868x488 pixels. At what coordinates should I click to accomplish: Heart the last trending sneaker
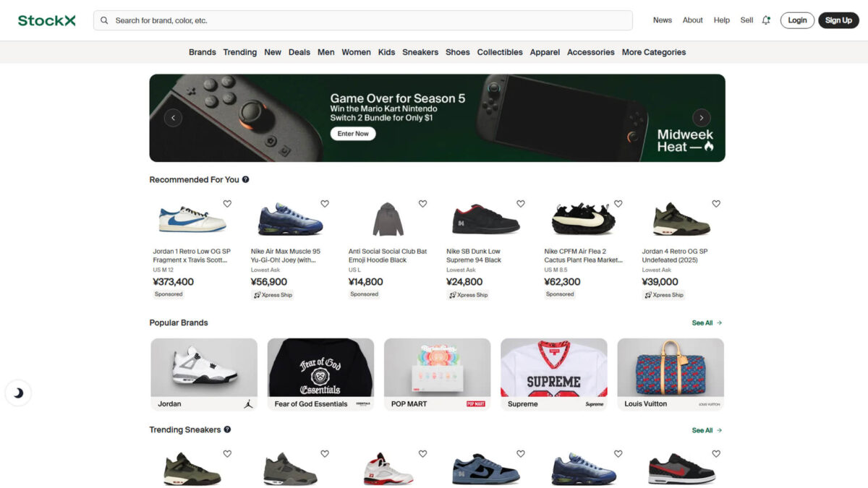[716, 453]
